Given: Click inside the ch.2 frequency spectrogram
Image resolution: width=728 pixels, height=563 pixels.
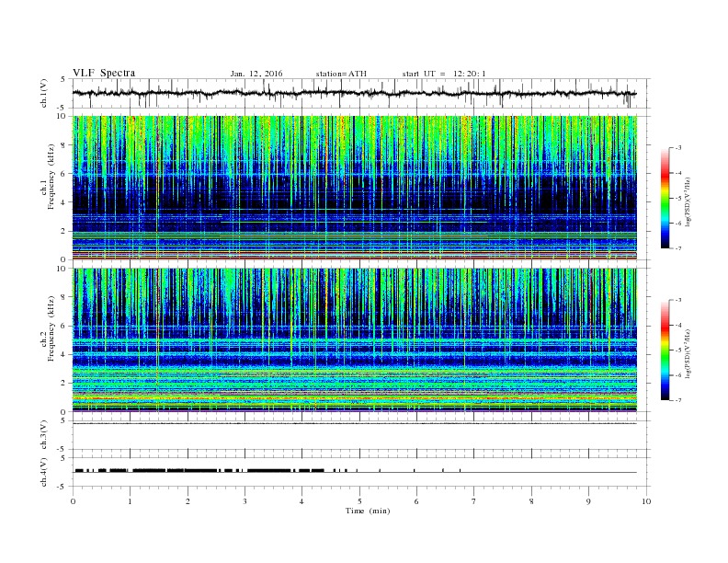Looking at the screenshot, I should tap(355, 339).
